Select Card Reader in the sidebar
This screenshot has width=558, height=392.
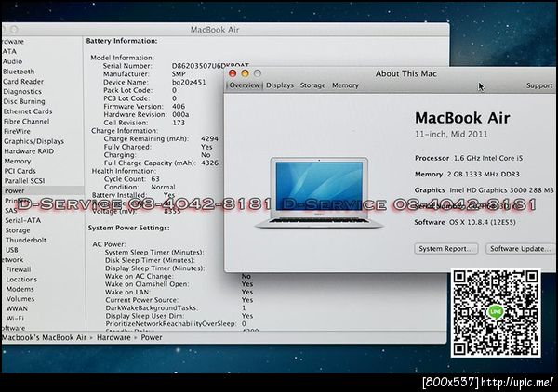23,82
